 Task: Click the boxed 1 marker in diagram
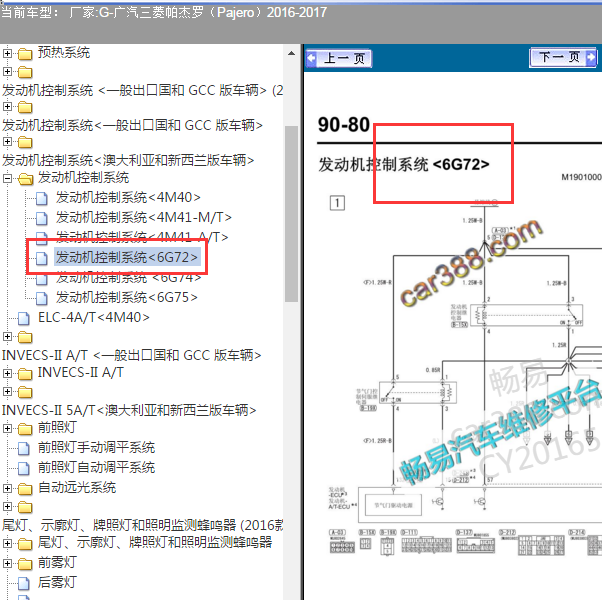[337, 203]
